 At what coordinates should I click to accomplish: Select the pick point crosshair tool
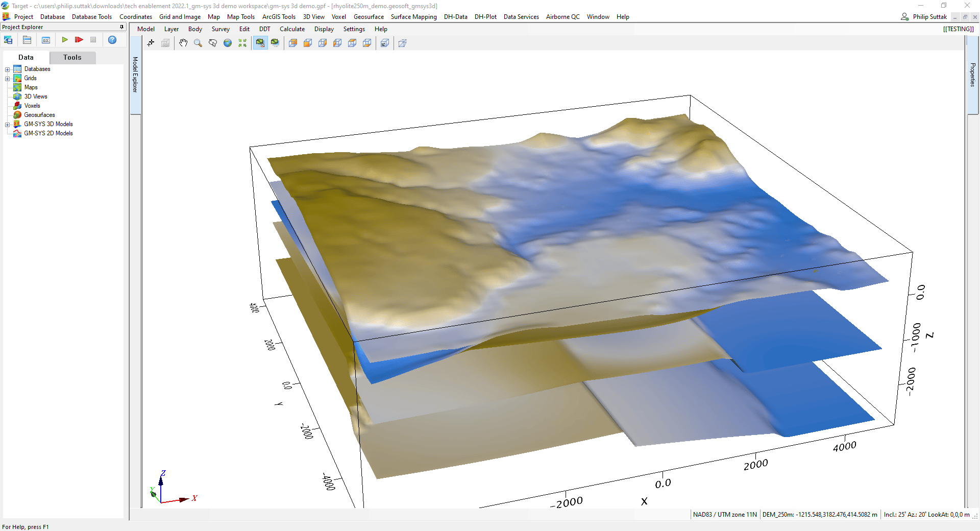tap(151, 43)
